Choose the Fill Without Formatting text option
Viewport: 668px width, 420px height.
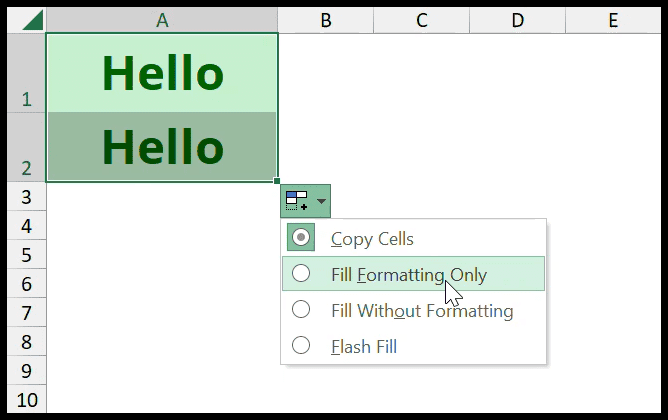[x=422, y=311]
